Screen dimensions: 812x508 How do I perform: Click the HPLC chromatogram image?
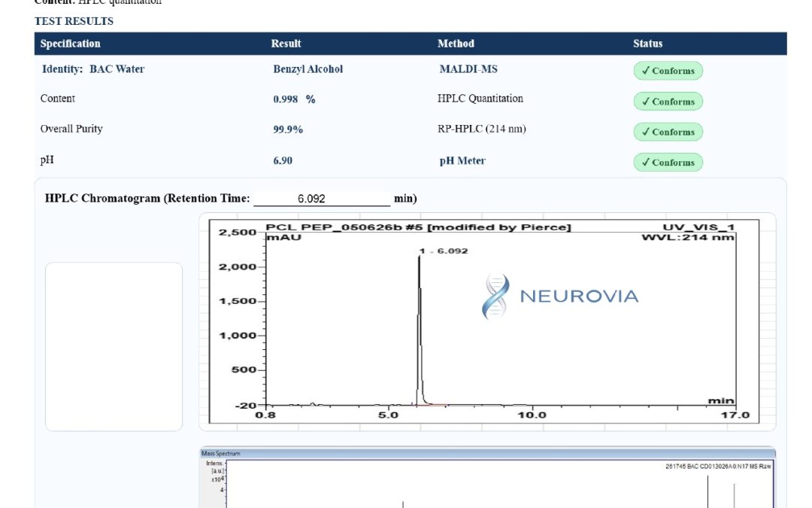[x=484, y=321]
